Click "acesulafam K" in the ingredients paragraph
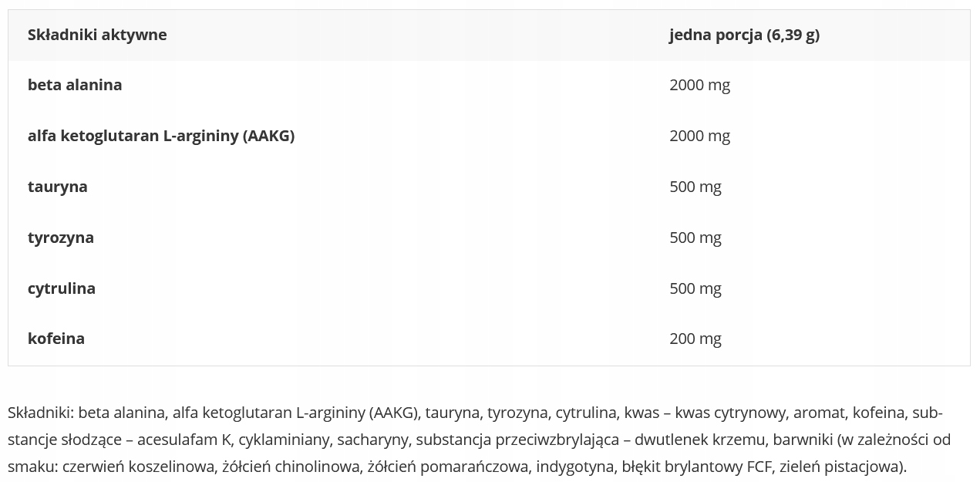The width and height of the screenshot is (980, 482). click(x=184, y=440)
